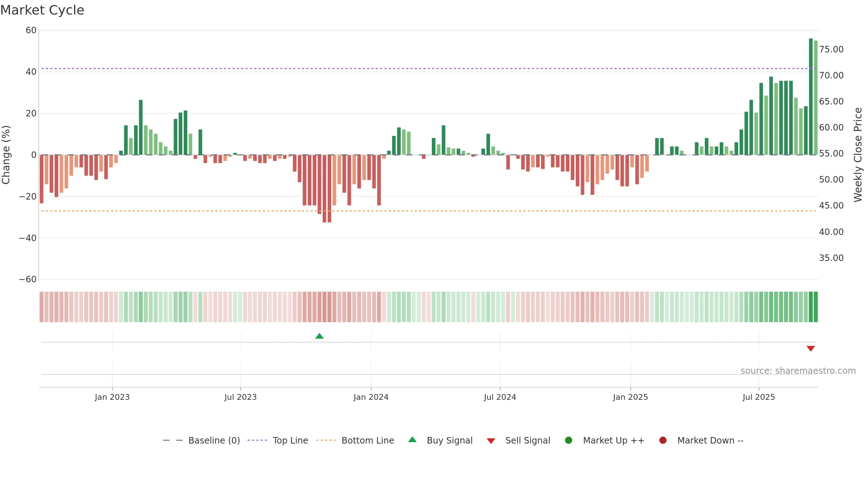868x488 pixels.
Task: Click the Jan 2023 x-axis label
Action: click(112, 397)
